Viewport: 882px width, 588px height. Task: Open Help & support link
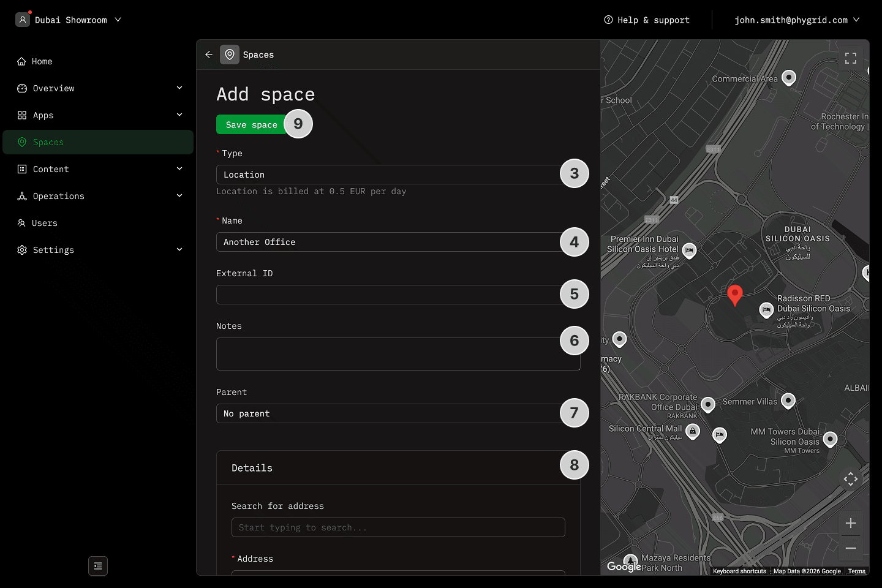click(x=647, y=20)
